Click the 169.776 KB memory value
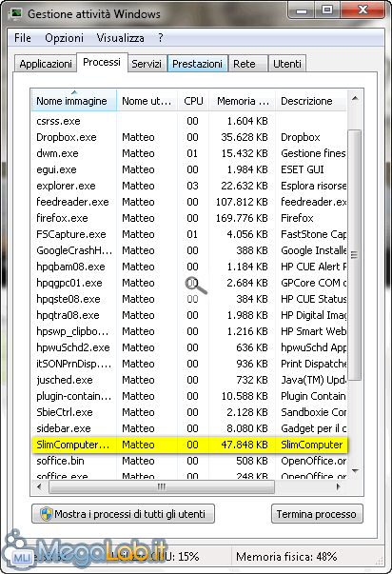The image size is (392, 574). click(242, 218)
